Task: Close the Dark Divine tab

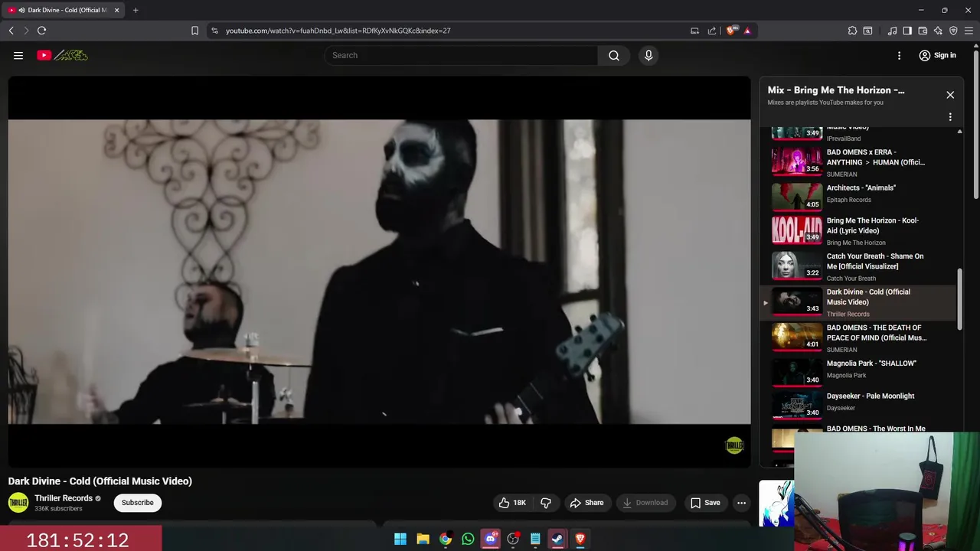Action: 116,10
